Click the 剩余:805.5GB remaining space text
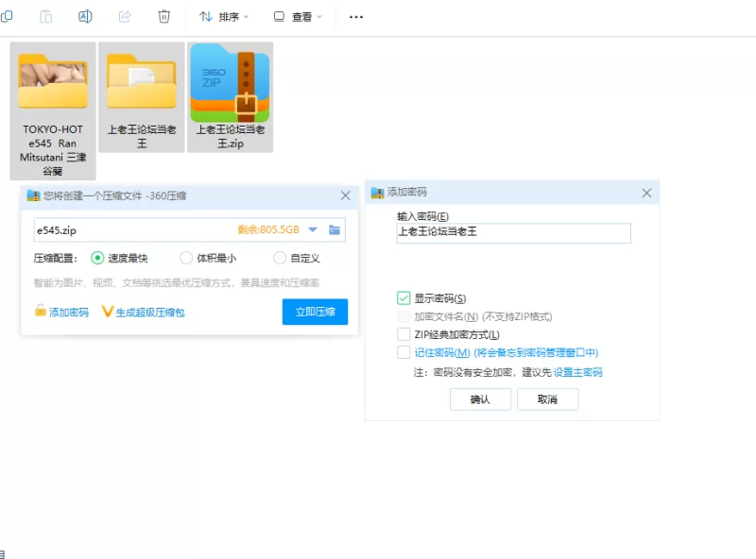756x559 pixels. [268, 229]
